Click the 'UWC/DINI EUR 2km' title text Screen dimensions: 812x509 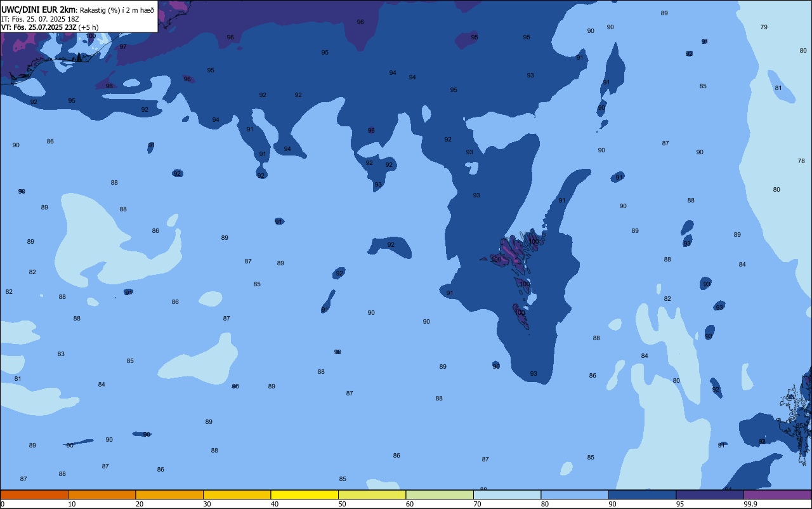tap(39, 10)
